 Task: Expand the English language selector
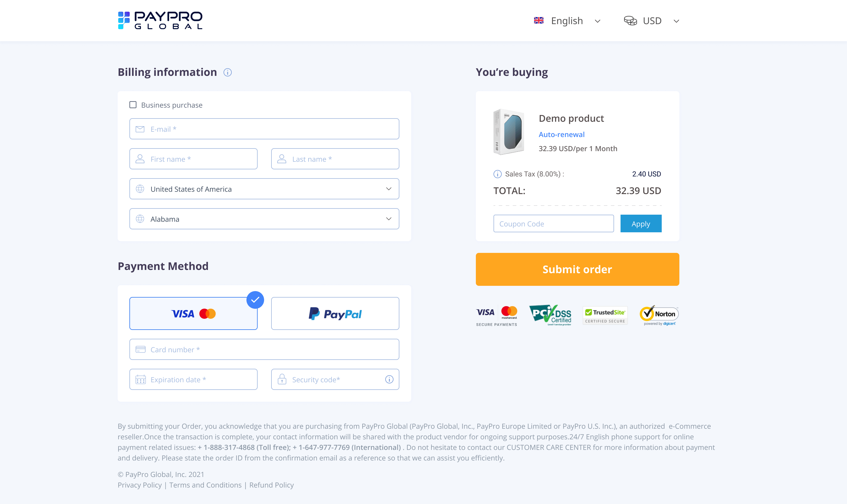coord(597,21)
